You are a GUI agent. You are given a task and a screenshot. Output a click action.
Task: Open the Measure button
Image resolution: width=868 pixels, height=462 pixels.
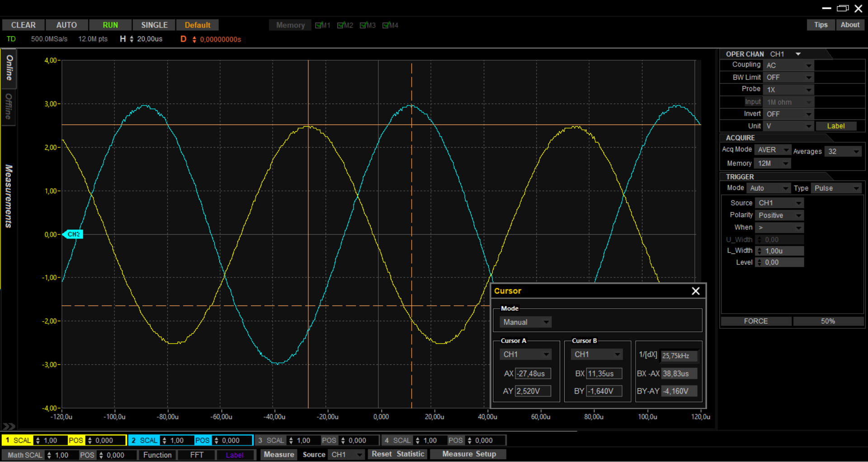(x=279, y=454)
